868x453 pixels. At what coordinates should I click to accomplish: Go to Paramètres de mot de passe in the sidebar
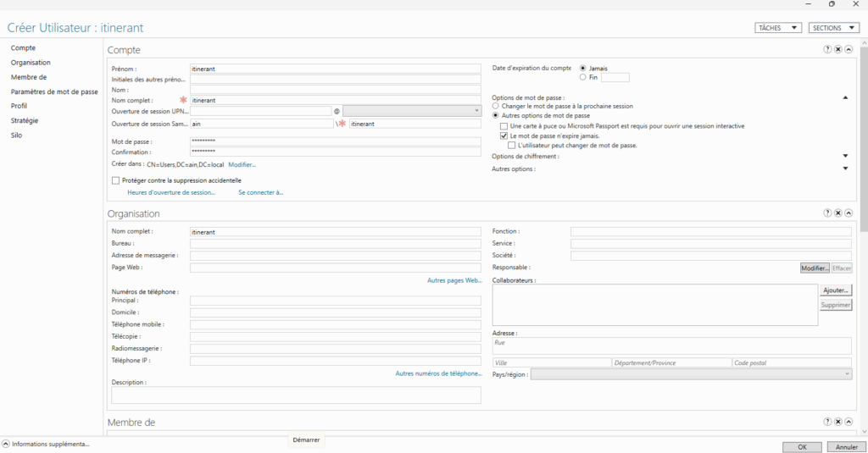pos(54,91)
